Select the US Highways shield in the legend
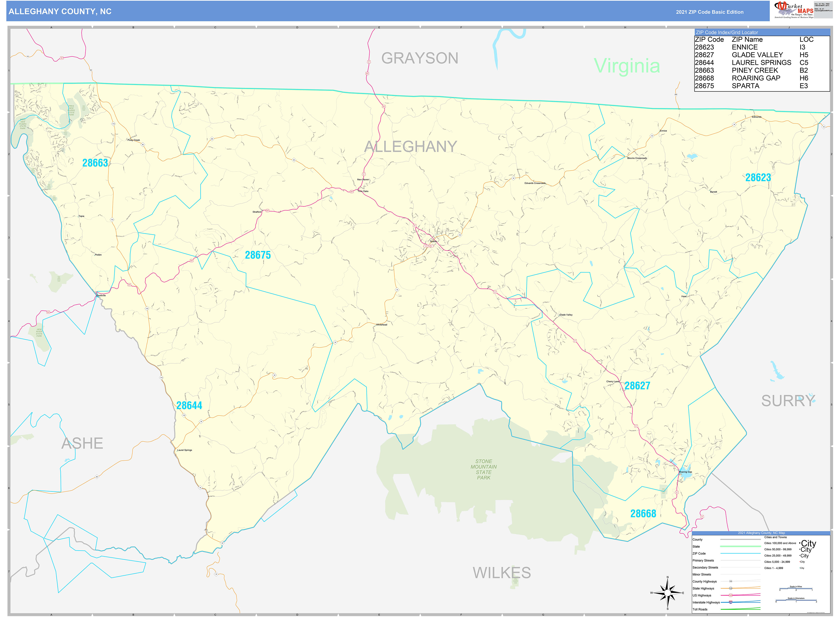The width and height of the screenshot is (840, 617). (731, 595)
